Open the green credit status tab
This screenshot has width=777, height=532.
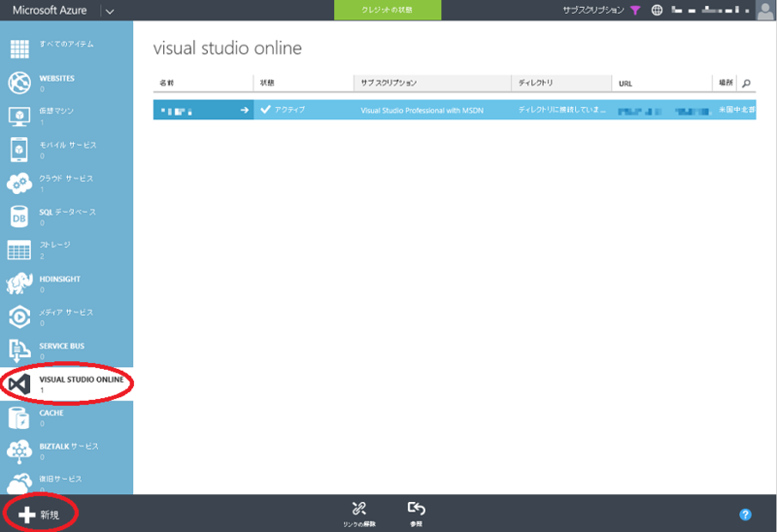point(388,10)
